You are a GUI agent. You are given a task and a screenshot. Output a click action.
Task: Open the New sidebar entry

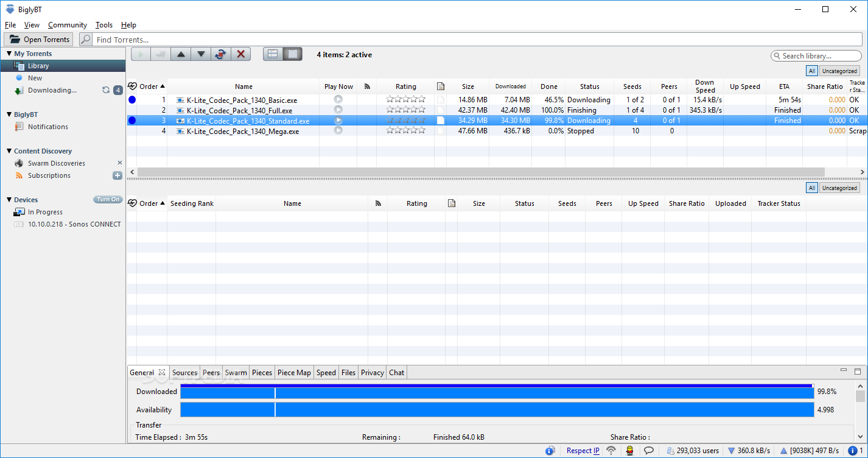pyautogui.click(x=35, y=78)
